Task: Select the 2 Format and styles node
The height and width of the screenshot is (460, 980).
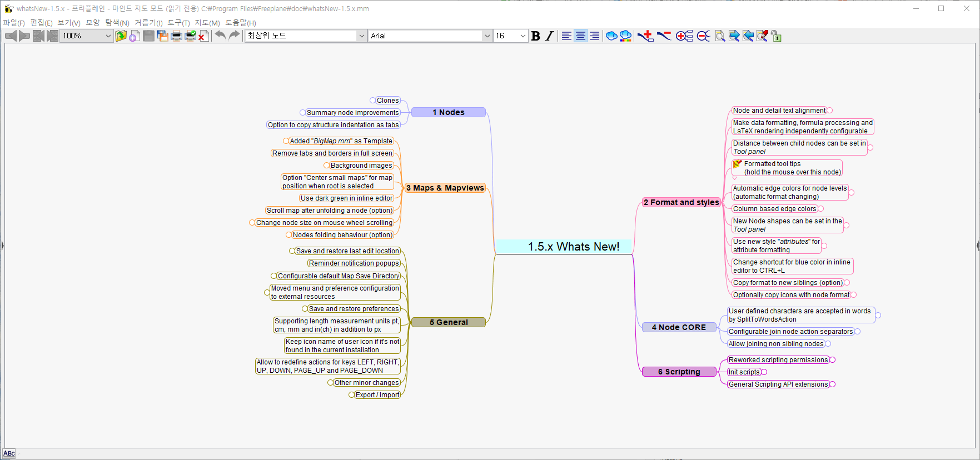Action: (x=681, y=202)
